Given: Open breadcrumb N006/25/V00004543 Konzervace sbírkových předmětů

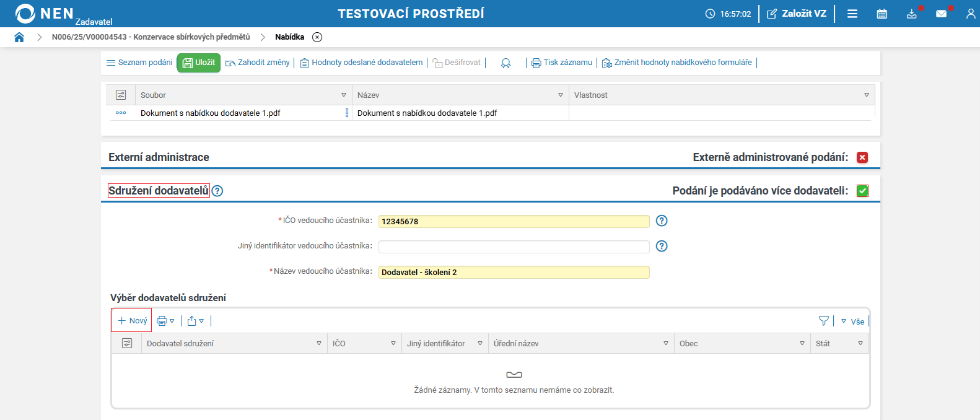Looking at the screenshot, I should coord(151,37).
